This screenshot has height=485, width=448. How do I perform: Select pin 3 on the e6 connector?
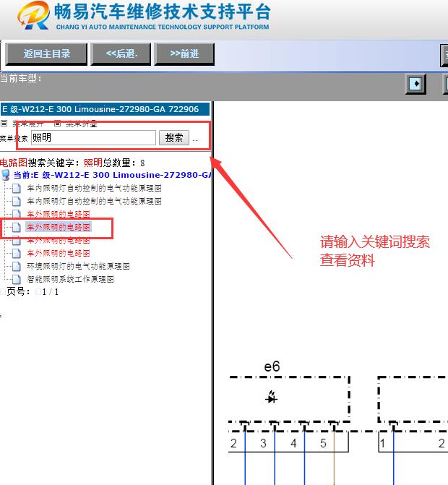coord(263,443)
